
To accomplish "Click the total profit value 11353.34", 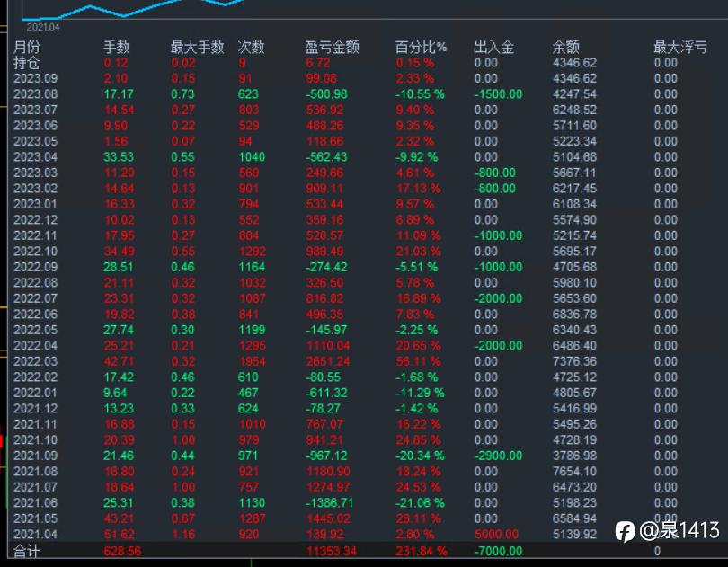I will coord(332,552).
